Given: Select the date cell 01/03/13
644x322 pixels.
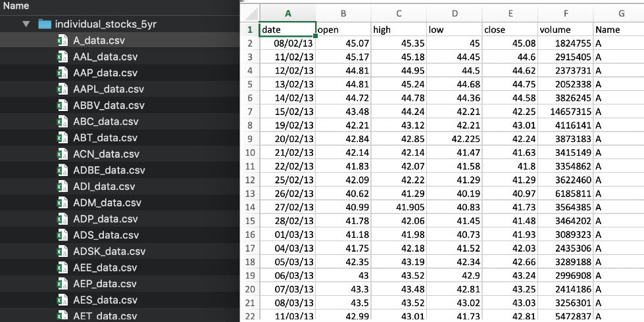Looking at the screenshot, I should click(x=287, y=235).
